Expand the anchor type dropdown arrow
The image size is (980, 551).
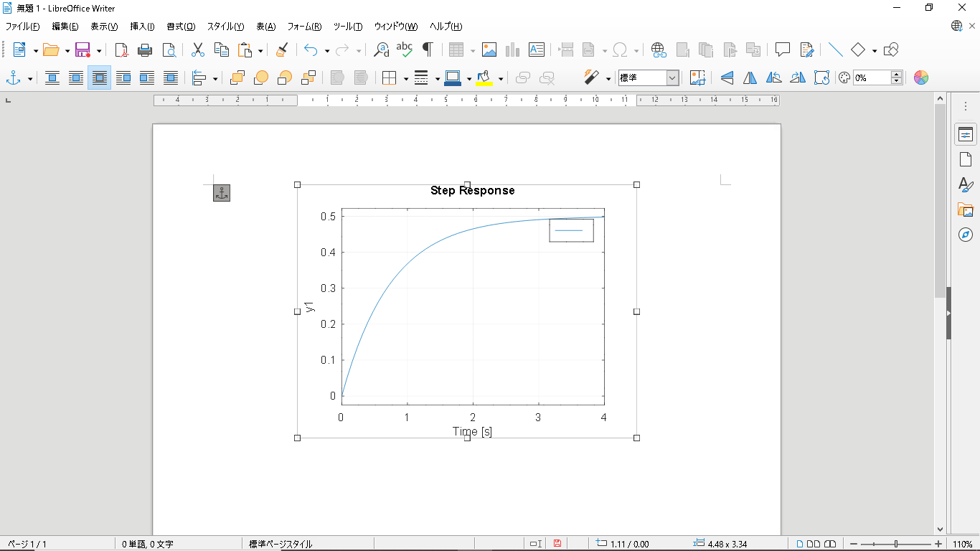[29, 78]
